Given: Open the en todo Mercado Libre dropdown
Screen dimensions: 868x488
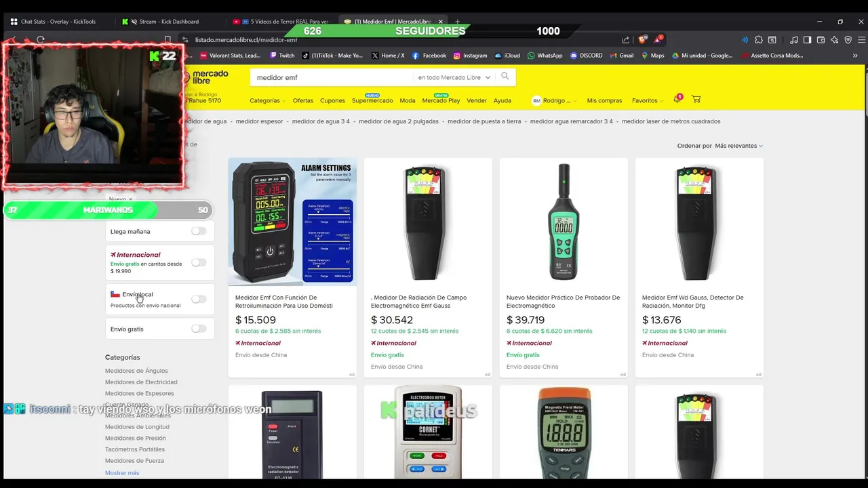Looking at the screenshot, I should pyautogui.click(x=454, y=77).
